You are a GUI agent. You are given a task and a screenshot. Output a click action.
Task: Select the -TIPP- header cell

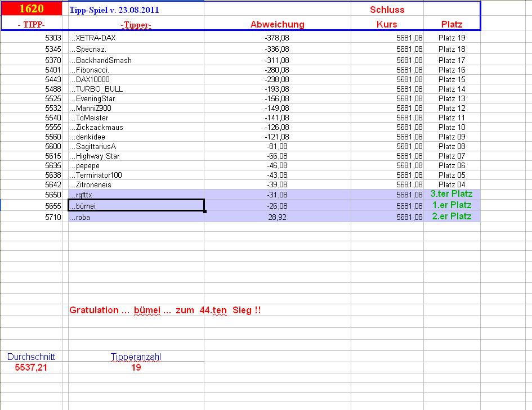(x=31, y=24)
